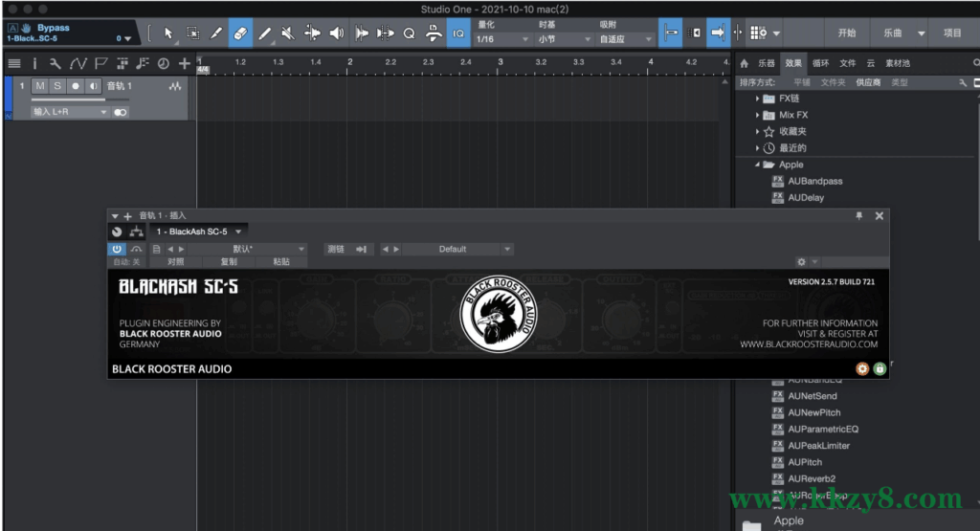
Task: Open the 1 - BlackAsh SC-5 dropdown
Action: pyautogui.click(x=199, y=232)
